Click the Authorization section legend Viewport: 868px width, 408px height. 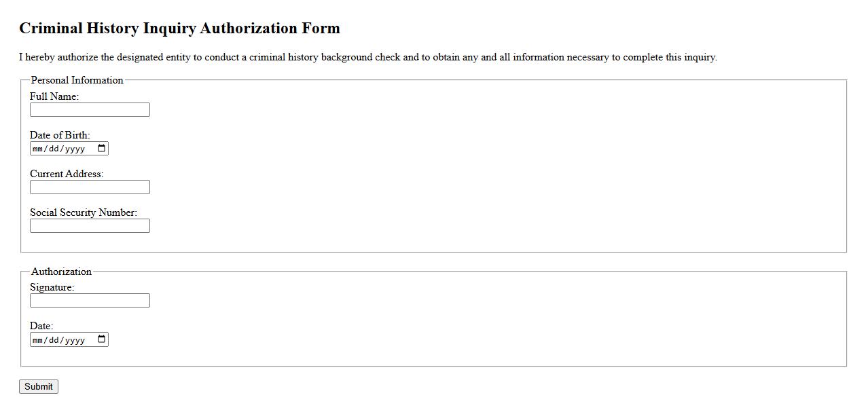(61, 272)
